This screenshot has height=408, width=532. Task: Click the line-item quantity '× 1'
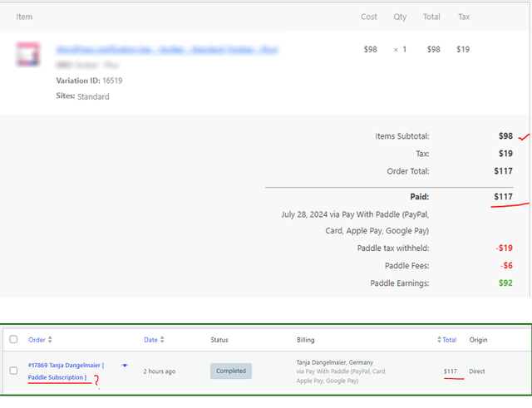pyautogui.click(x=400, y=50)
